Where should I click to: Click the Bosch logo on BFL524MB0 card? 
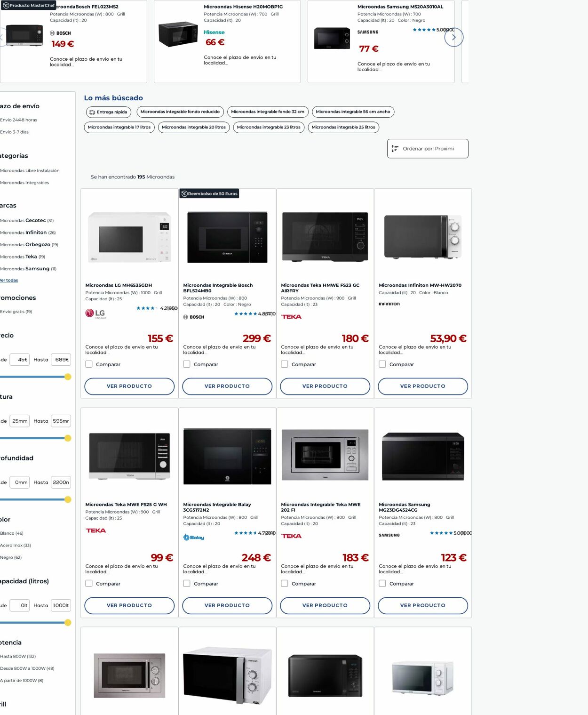tap(194, 317)
